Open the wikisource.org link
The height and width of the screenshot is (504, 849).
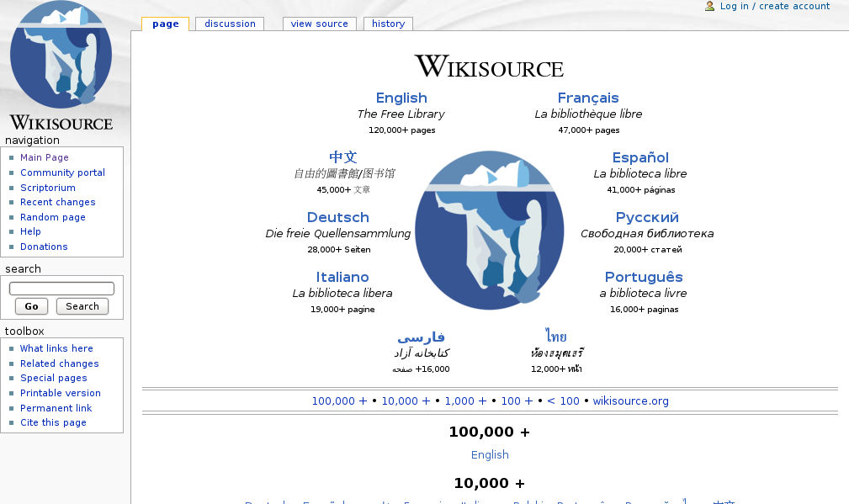631,401
